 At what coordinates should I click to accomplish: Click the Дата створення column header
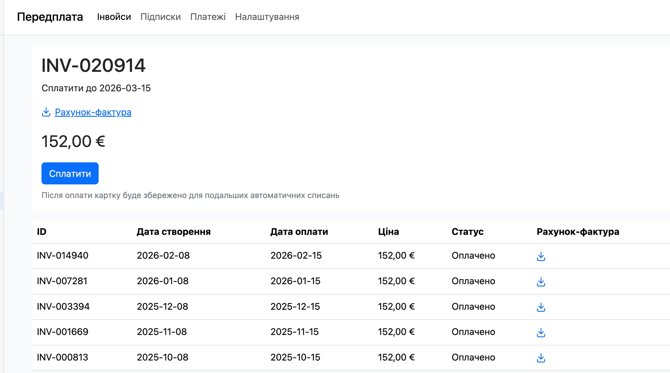click(x=173, y=232)
